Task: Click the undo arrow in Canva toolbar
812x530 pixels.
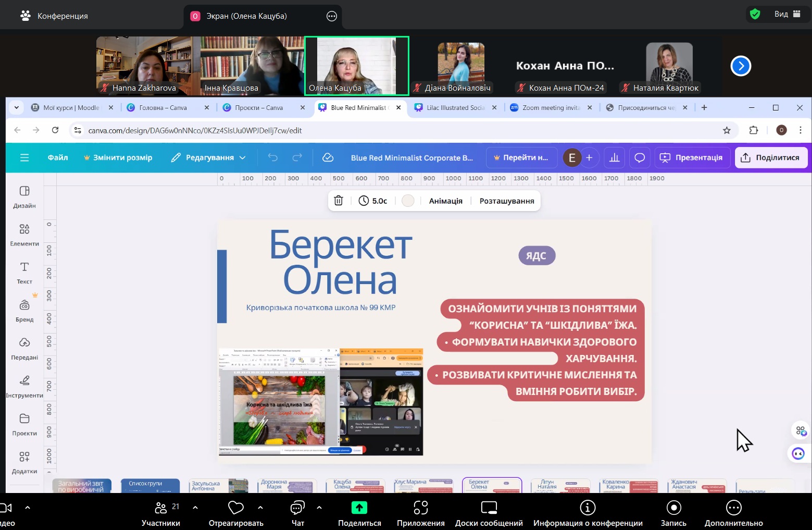Action: [273, 157]
